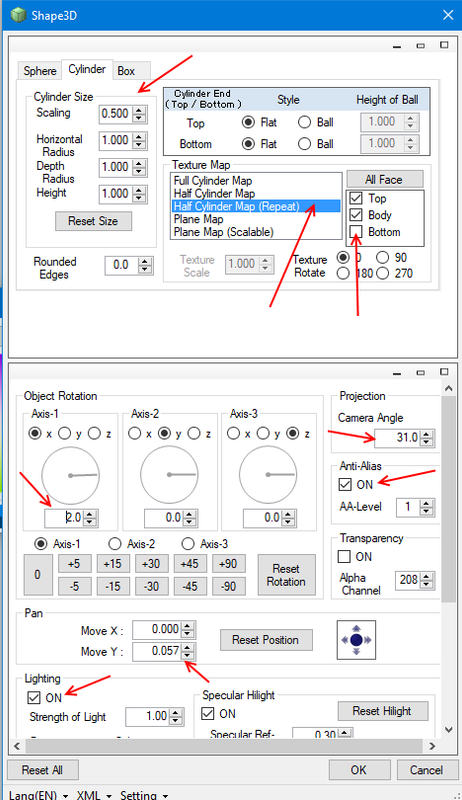Enable the Bottom face checkbox
The image size is (462, 800).
tap(356, 232)
